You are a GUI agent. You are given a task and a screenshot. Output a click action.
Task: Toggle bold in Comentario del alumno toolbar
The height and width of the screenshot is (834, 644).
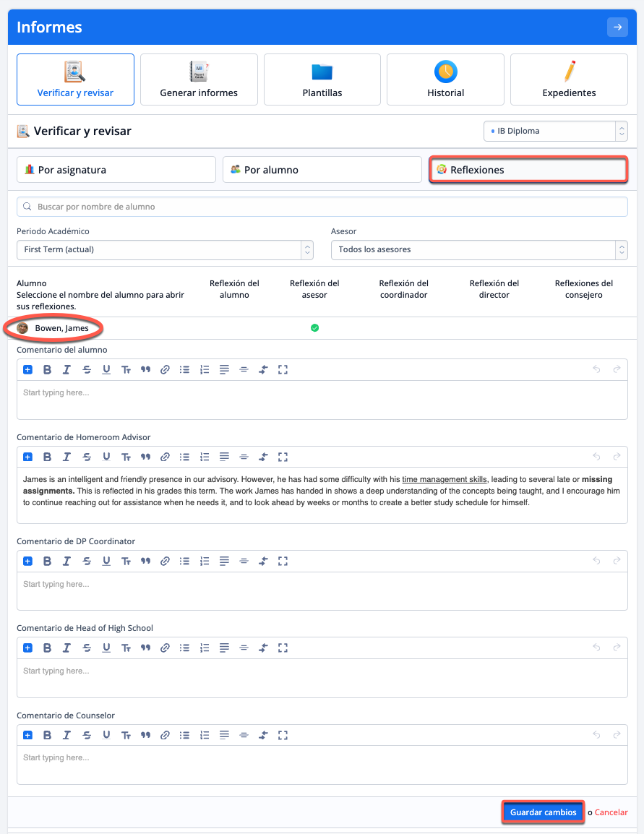(x=47, y=369)
